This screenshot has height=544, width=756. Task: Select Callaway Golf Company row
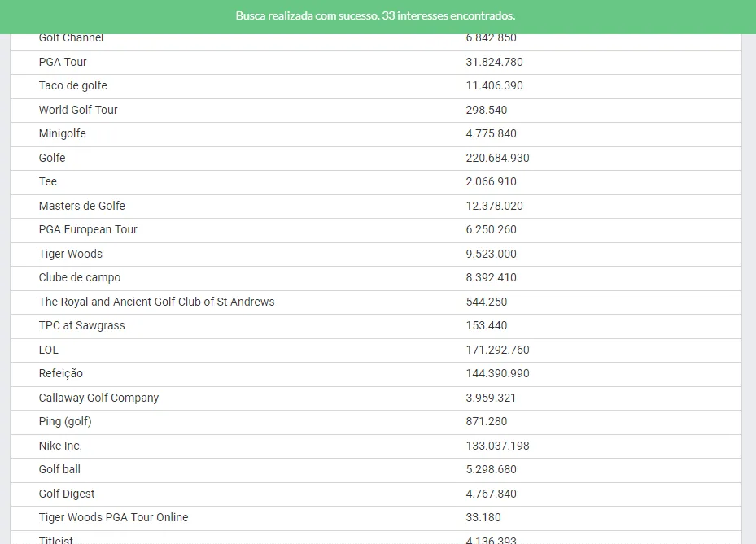coord(98,398)
